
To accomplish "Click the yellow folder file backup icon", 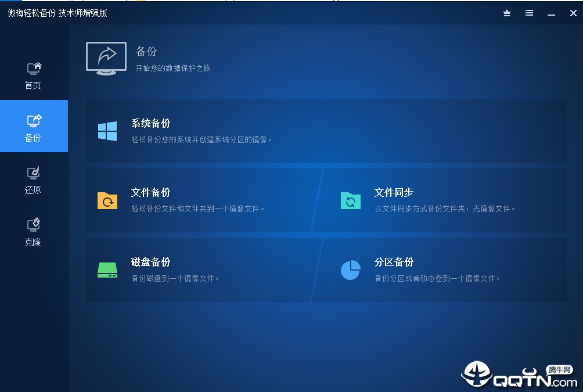I will [107, 201].
